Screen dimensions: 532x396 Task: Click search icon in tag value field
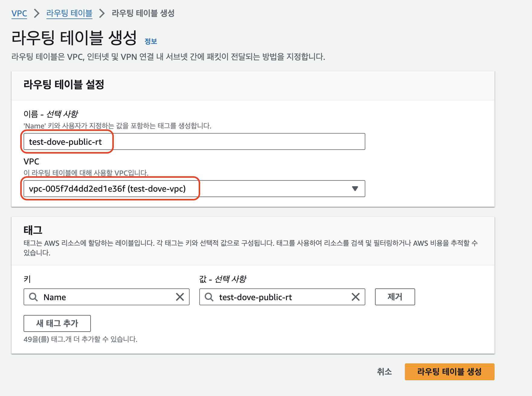tap(209, 297)
